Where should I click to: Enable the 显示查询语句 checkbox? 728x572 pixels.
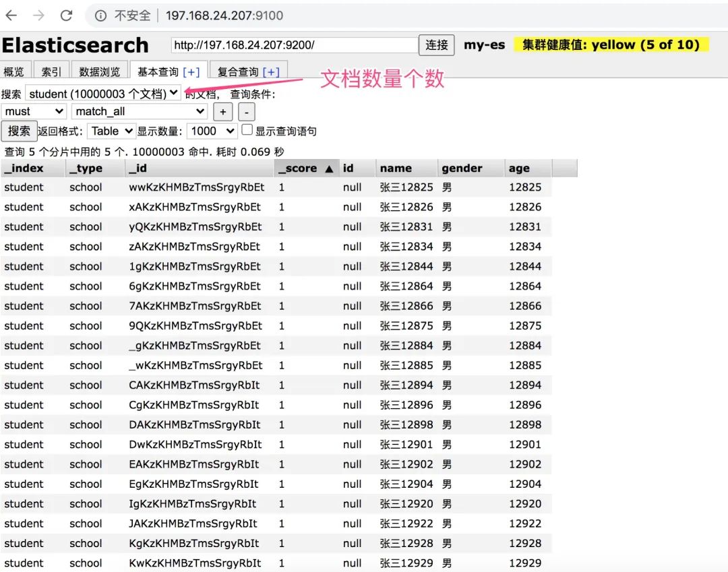[247, 130]
